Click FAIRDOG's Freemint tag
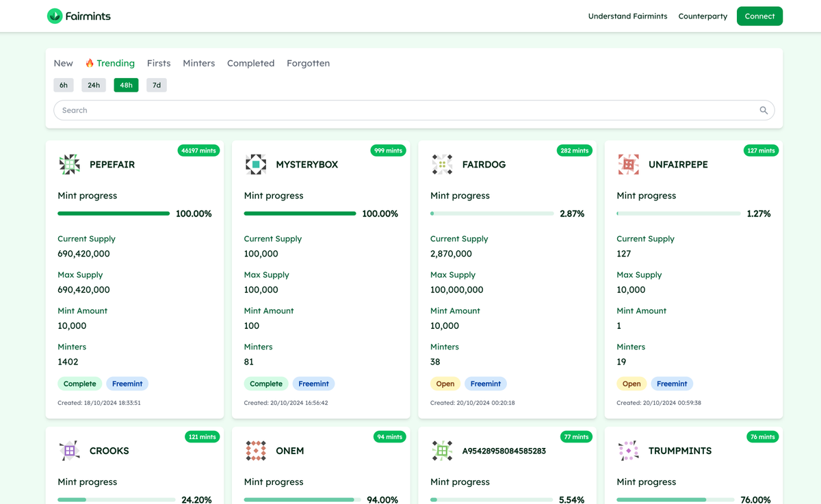The image size is (821, 504). [486, 384]
